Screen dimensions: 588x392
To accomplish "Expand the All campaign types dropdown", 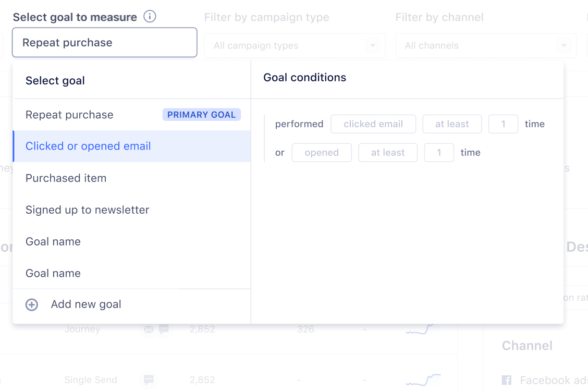I will click(295, 45).
